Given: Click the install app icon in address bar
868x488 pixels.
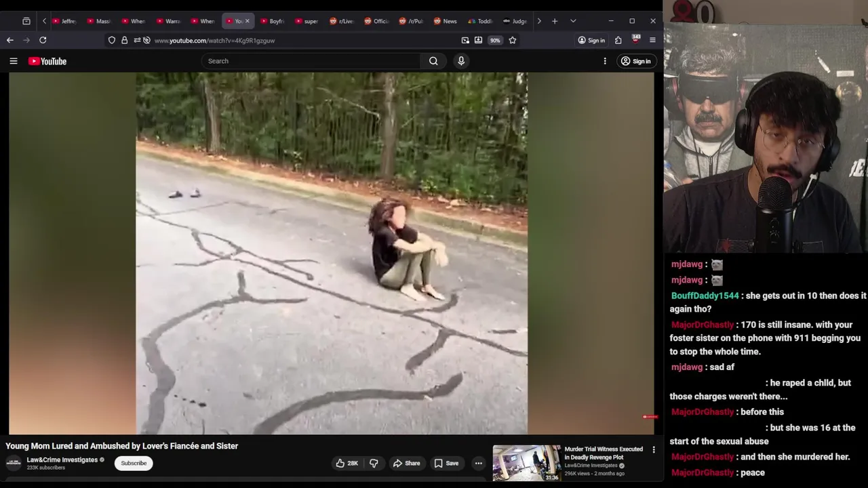Looking at the screenshot, I should (x=478, y=40).
